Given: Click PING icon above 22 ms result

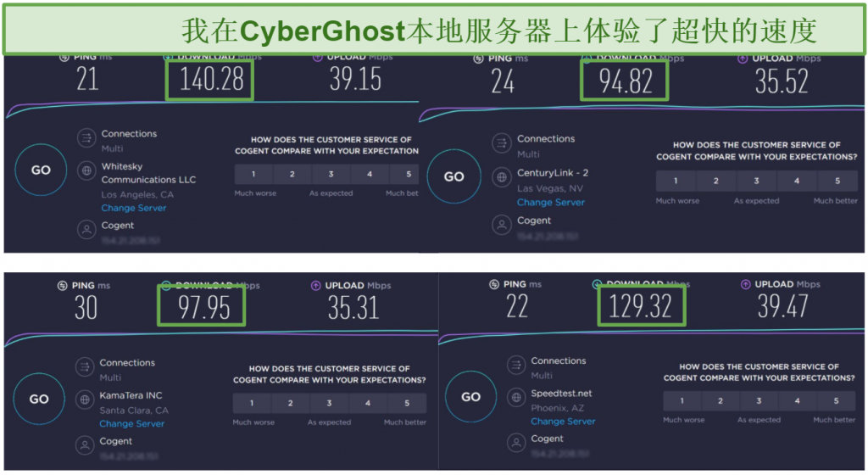Looking at the screenshot, I should (494, 284).
